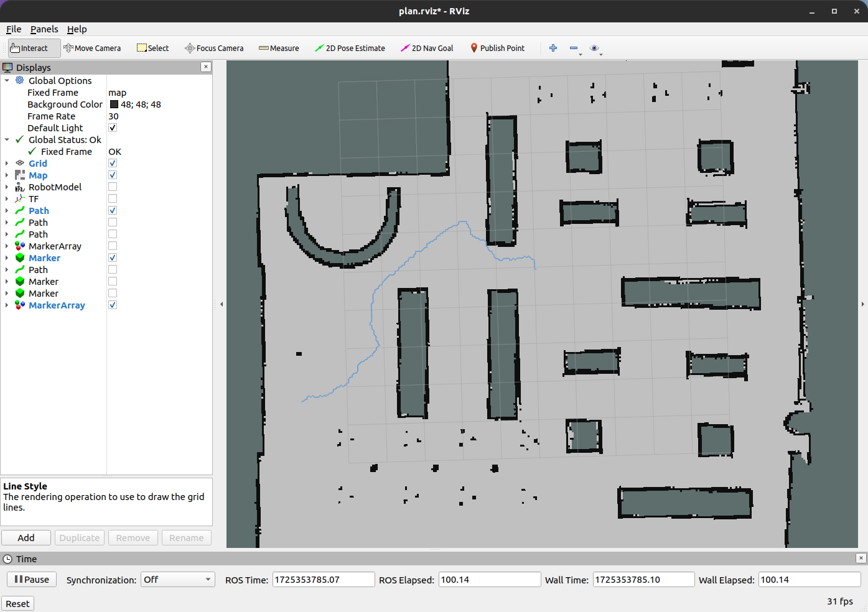Click the Publish Point tool
868x612 pixels.
tap(497, 48)
